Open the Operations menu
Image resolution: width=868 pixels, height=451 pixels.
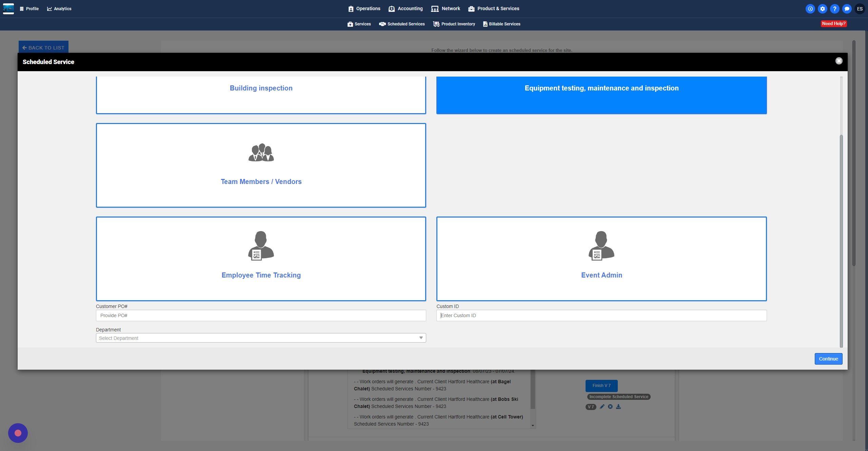tap(364, 8)
